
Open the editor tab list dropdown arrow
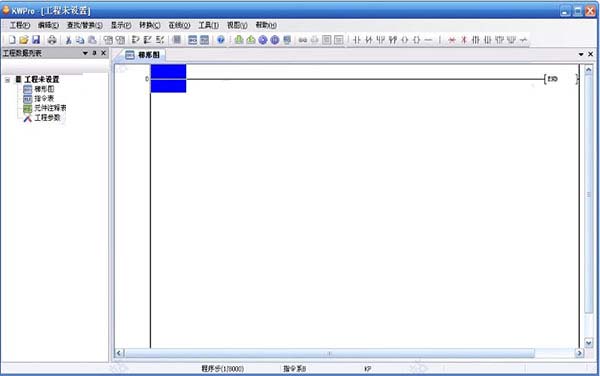(x=581, y=54)
